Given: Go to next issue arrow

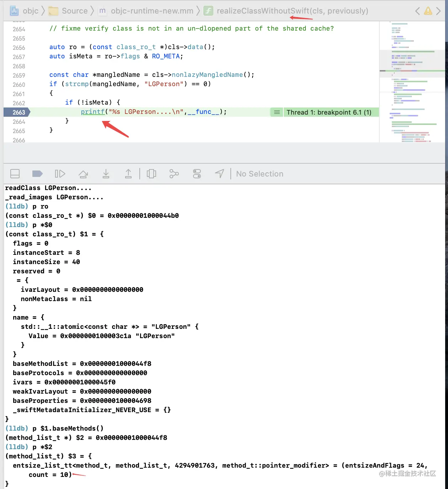Looking at the screenshot, I should point(438,11).
